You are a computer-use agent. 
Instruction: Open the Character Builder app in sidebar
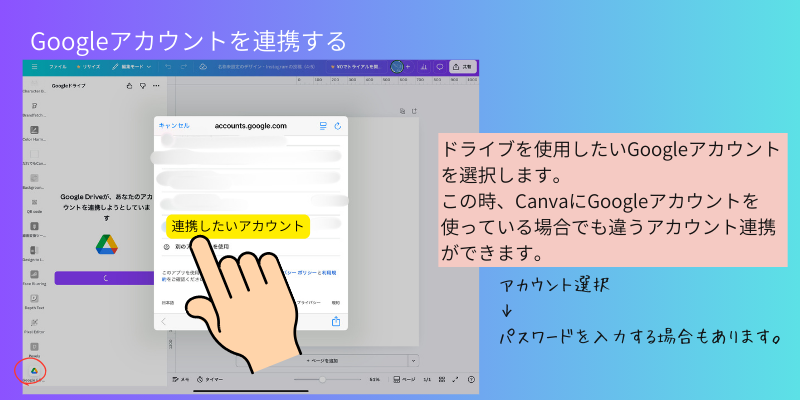click(34, 86)
